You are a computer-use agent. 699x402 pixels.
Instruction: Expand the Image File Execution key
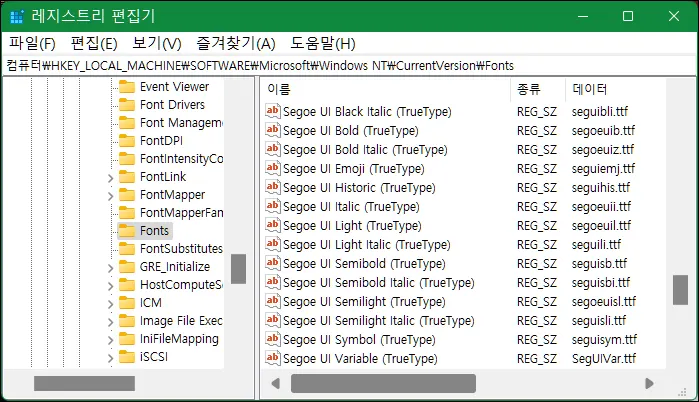click(x=111, y=322)
